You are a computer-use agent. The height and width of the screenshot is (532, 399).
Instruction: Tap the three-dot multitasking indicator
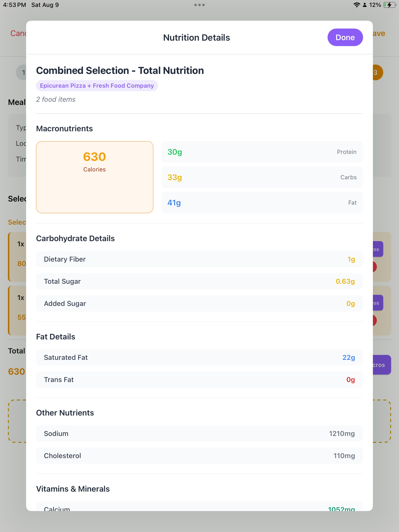tap(199, 5)
